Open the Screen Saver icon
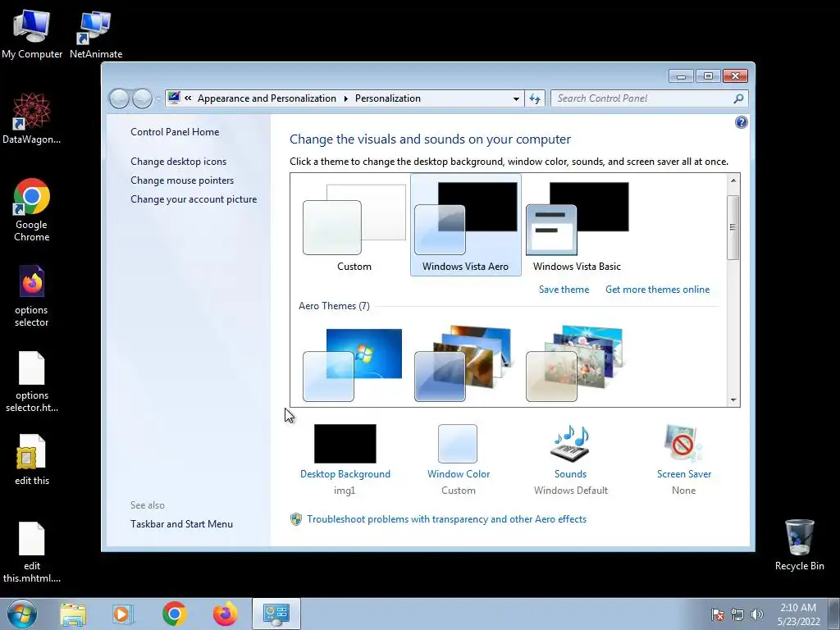 pos(683,444)
